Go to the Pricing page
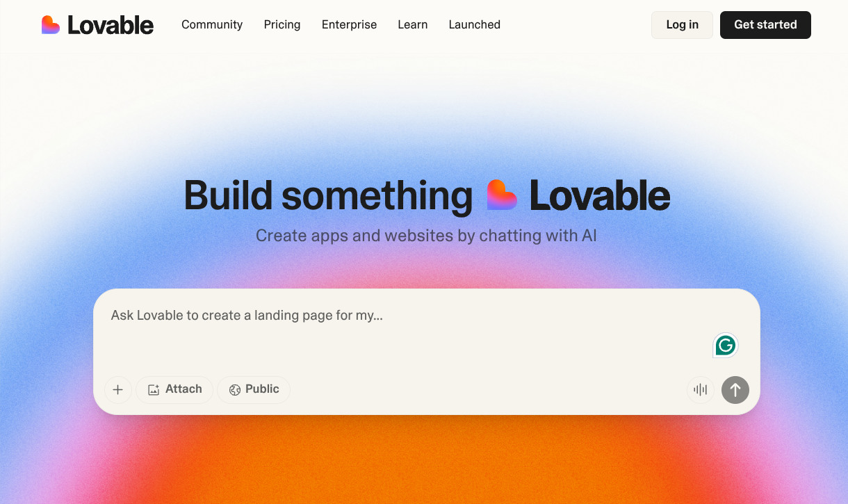The image size is (848, 504). tap(282, 24)
